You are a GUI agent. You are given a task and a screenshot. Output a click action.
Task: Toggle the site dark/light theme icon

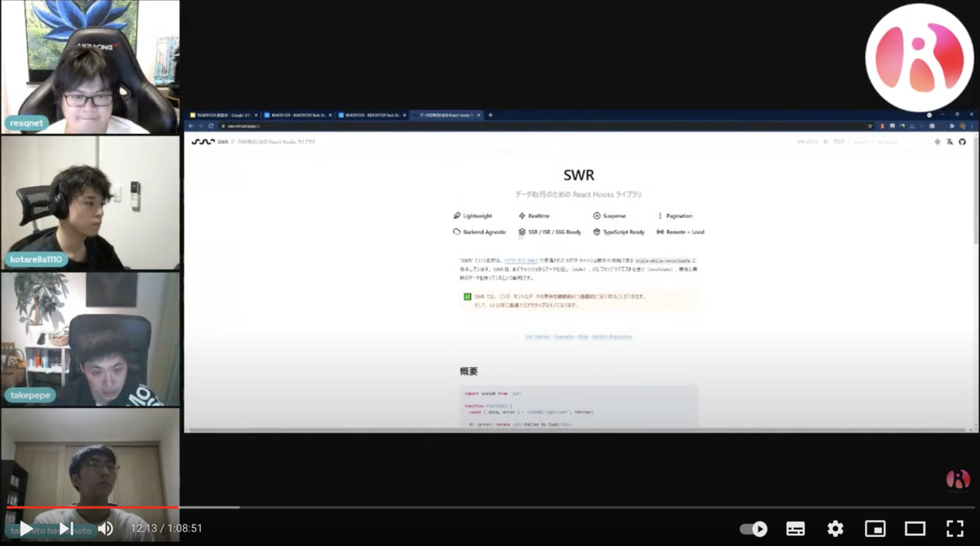click(x=937, y=142)
